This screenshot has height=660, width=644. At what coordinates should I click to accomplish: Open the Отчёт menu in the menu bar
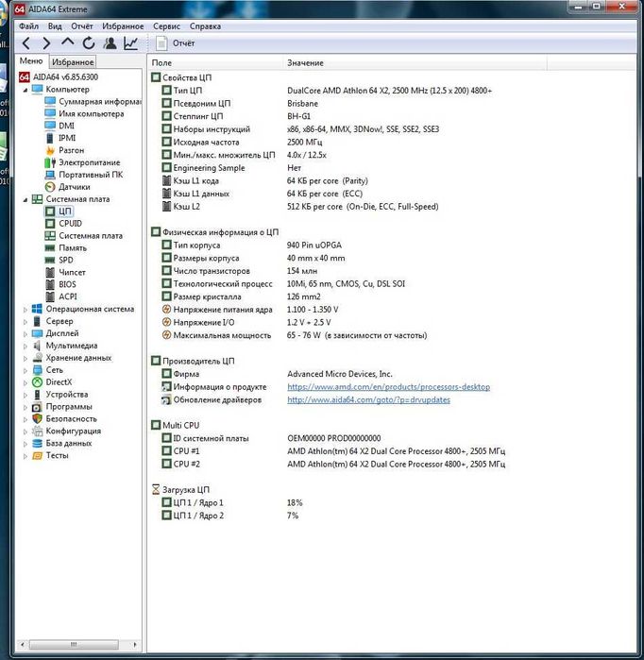[x=81, y=26]
